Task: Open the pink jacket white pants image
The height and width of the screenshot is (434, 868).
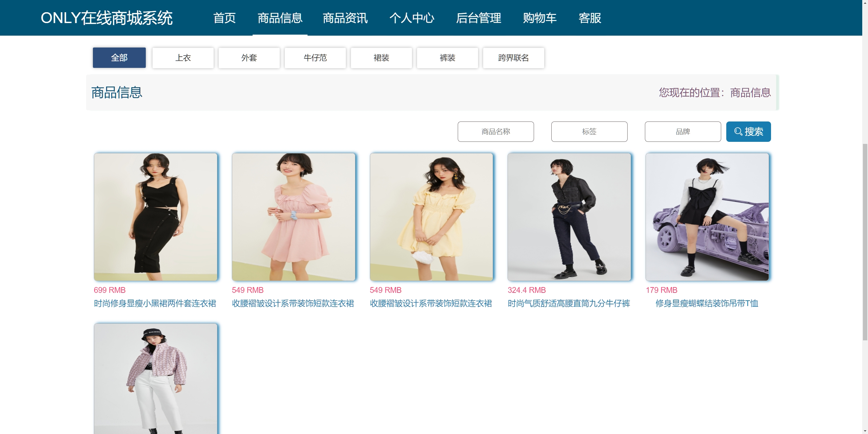Action: [156, 379]
